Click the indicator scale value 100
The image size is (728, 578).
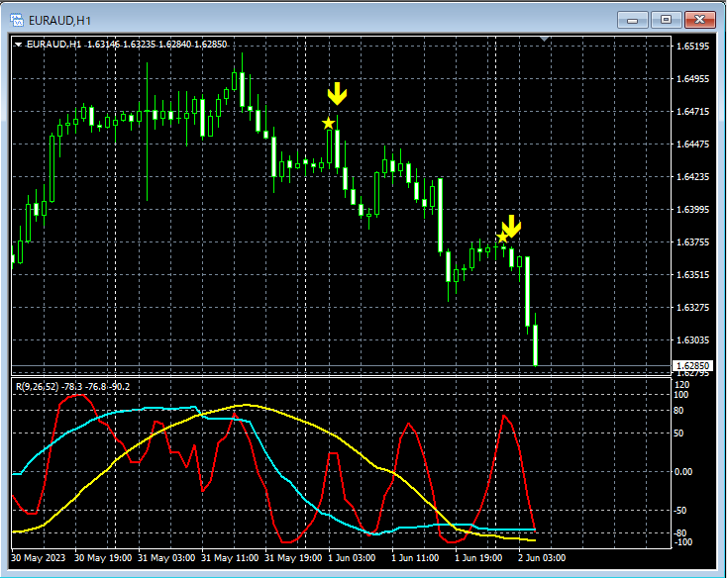pyautogui.click(x=681, y=395)
